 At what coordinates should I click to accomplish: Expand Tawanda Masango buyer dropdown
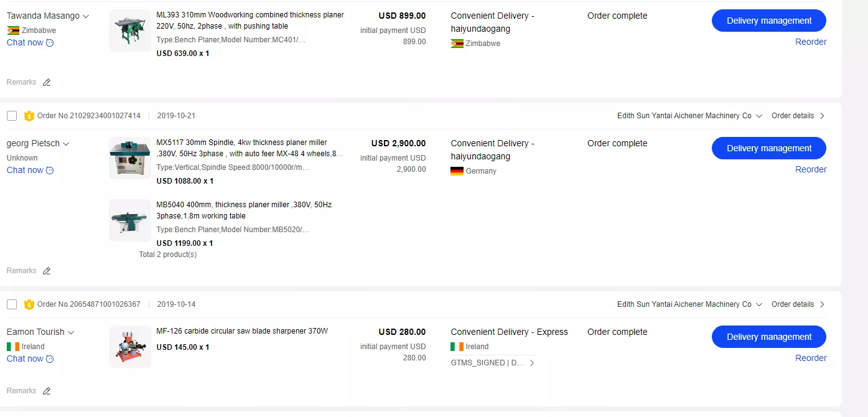click(86, 16)
